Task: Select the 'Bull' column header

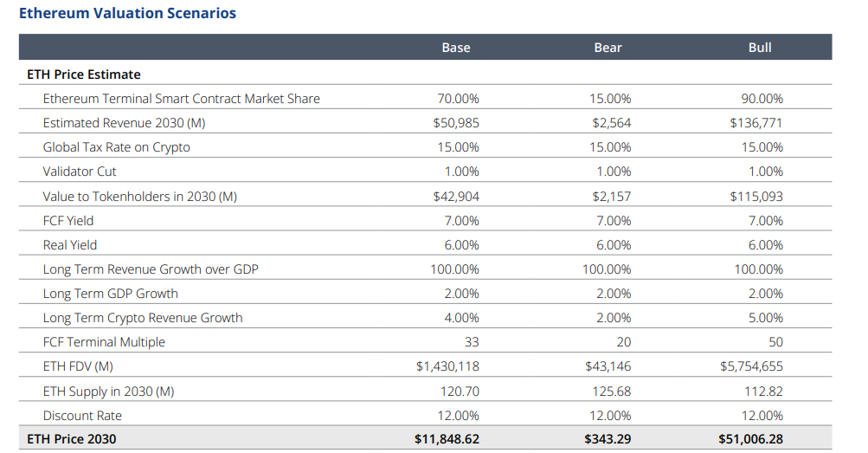Action: (x=760, y=48)
